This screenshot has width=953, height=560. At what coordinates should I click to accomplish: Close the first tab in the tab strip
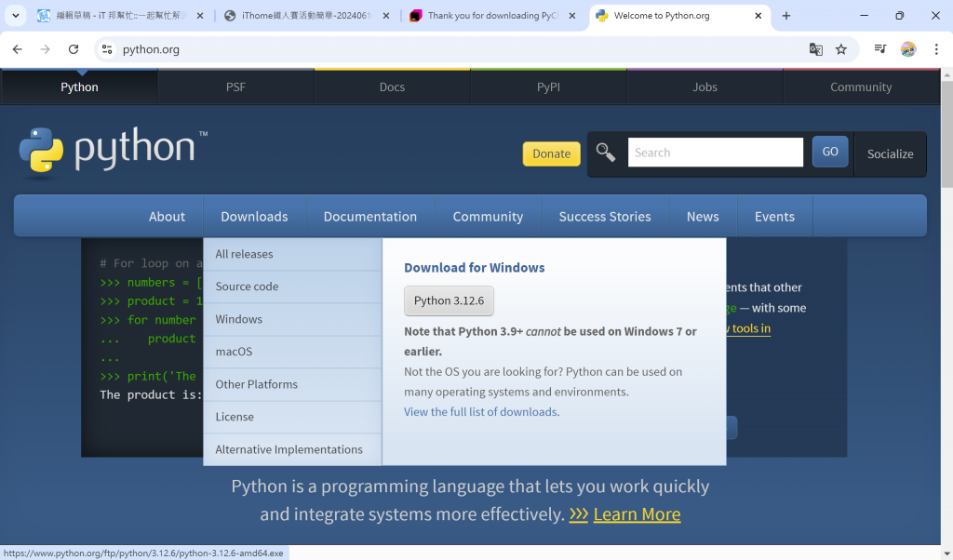[x=200, y=16]
